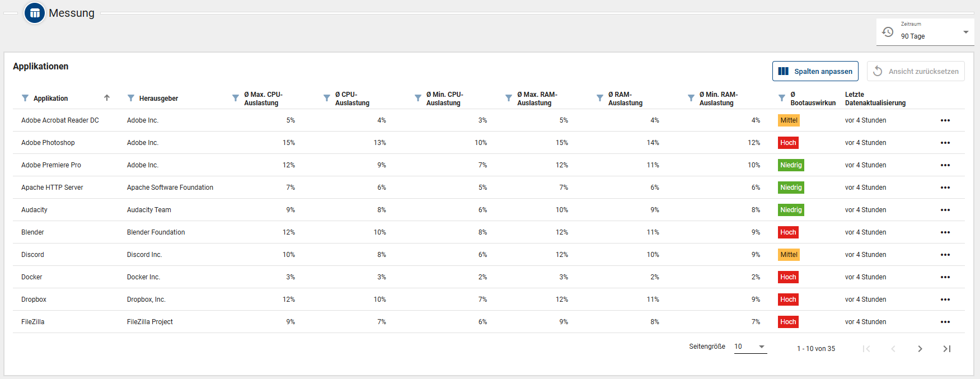Open more options for Adobe Photoshop row
This screenshot has width=980, height=379.
945,143
